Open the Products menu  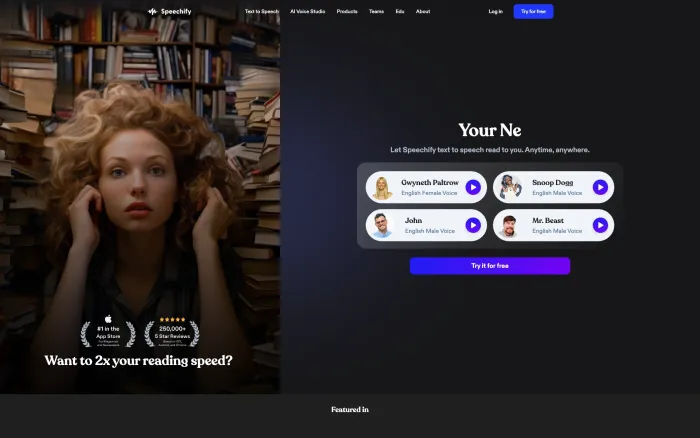[347, 12]
